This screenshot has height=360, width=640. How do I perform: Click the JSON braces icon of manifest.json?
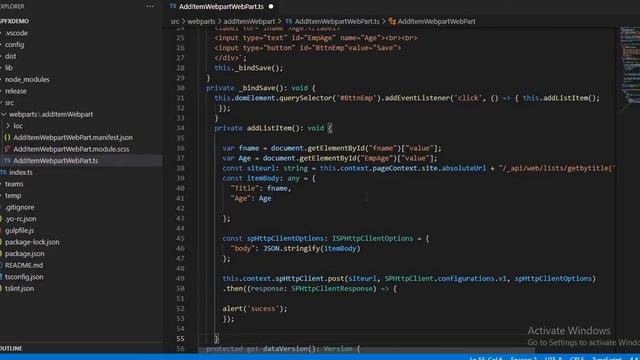pyautogui.click(x=7, y=138)
